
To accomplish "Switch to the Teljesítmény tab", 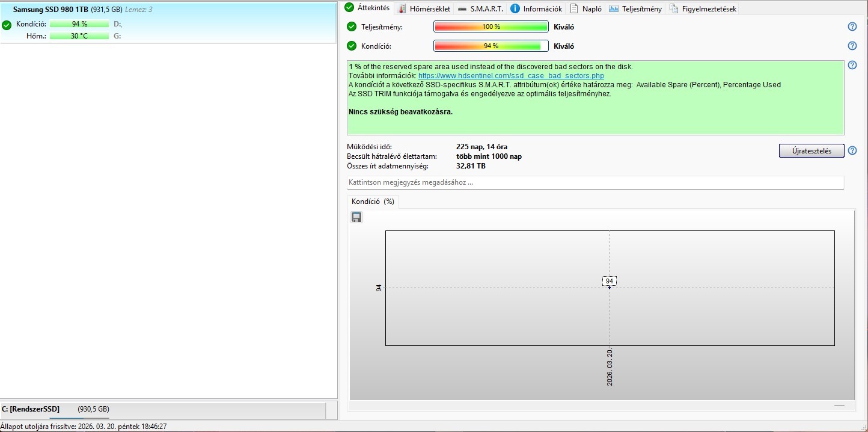I will 635,8.
